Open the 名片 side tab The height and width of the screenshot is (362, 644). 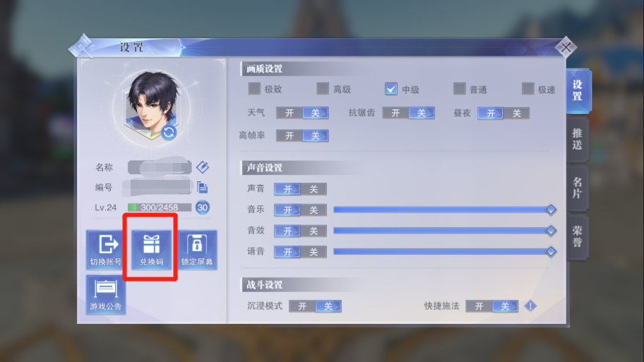point(578,188)
